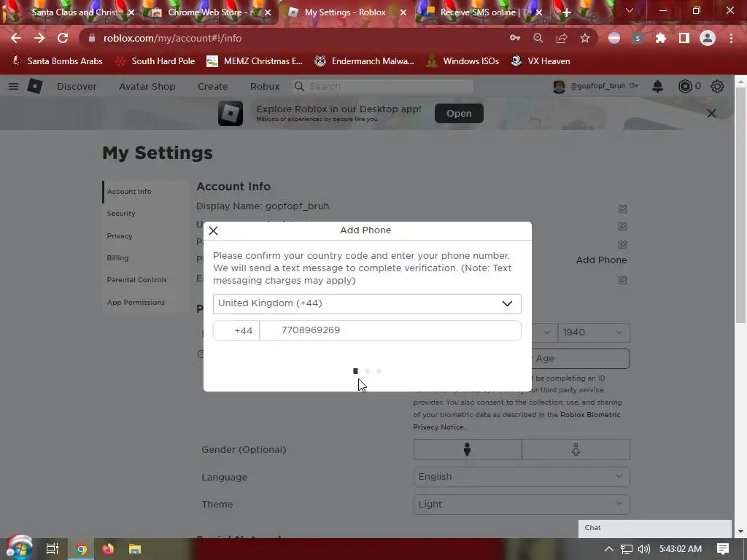This screenshot has width=747, height=560.
Task: Open the Chrome profile avatar
Action: point(708,38)
